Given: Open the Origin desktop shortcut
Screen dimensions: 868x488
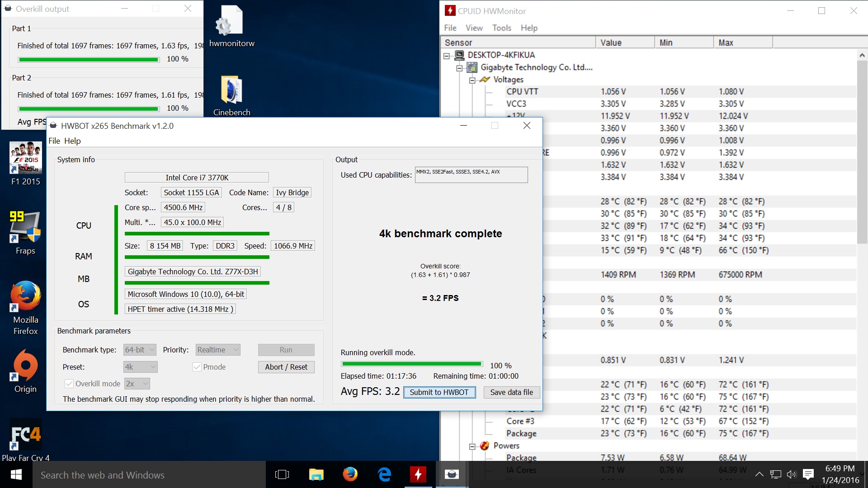Looking at the screenshot, I should pyautogui.click(x=26, y=371).
